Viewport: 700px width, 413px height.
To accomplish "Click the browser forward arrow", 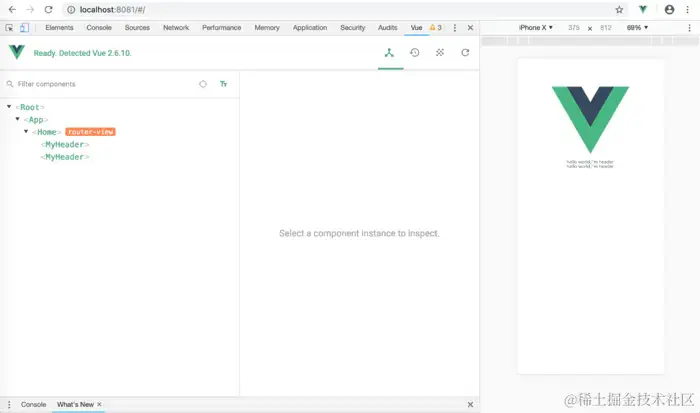I will tap(30, 9).
